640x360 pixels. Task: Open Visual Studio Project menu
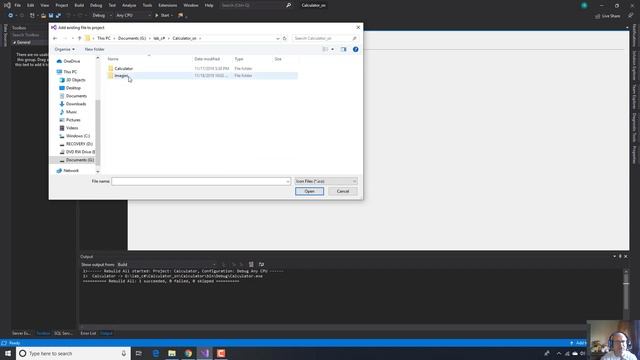coord(62,5)
